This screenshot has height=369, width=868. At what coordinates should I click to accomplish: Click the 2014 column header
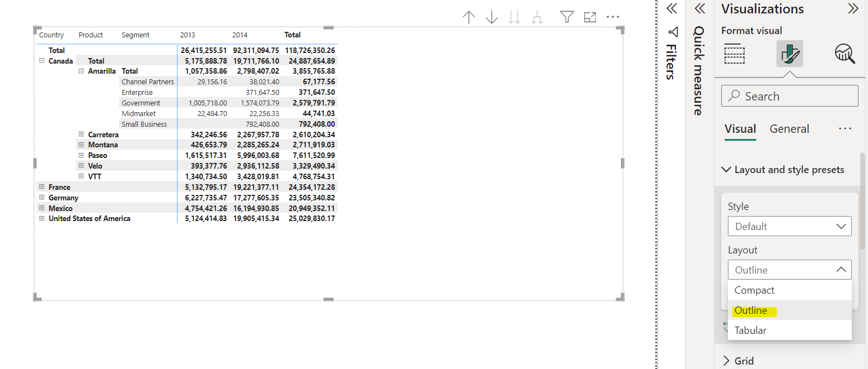click(240, 35)
